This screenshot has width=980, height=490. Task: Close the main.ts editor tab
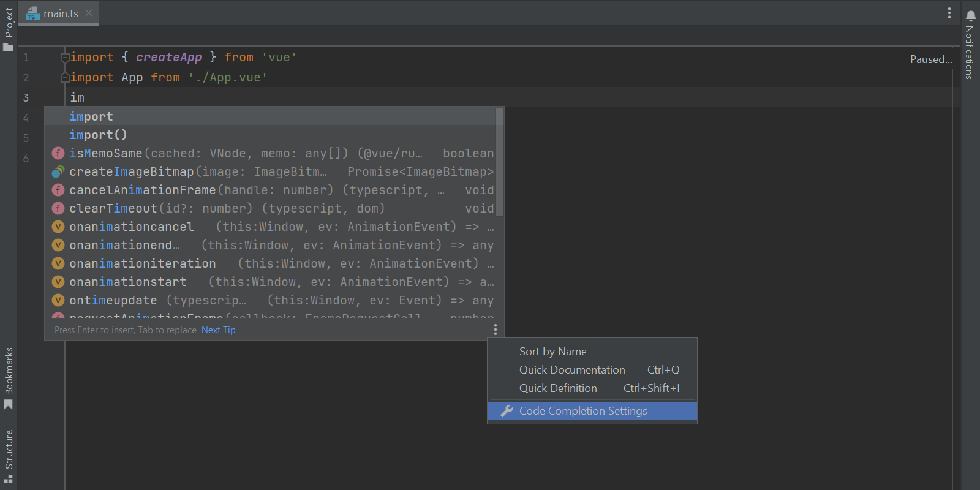coord(89,13)
